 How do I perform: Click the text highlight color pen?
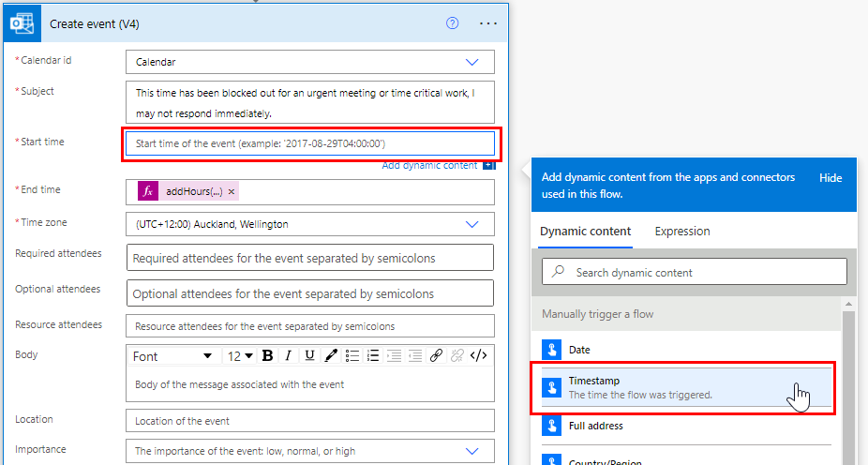(x=330, y=355)
